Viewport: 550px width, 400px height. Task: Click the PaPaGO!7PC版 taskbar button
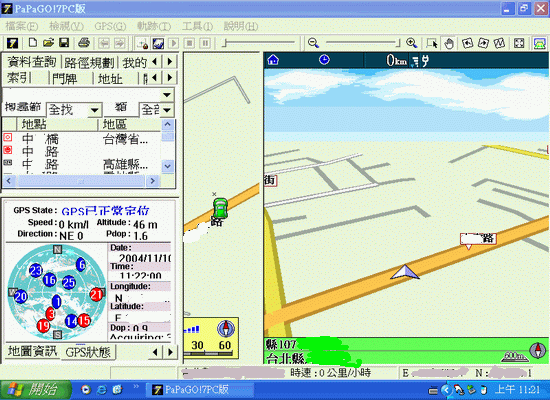pos(199,390)
